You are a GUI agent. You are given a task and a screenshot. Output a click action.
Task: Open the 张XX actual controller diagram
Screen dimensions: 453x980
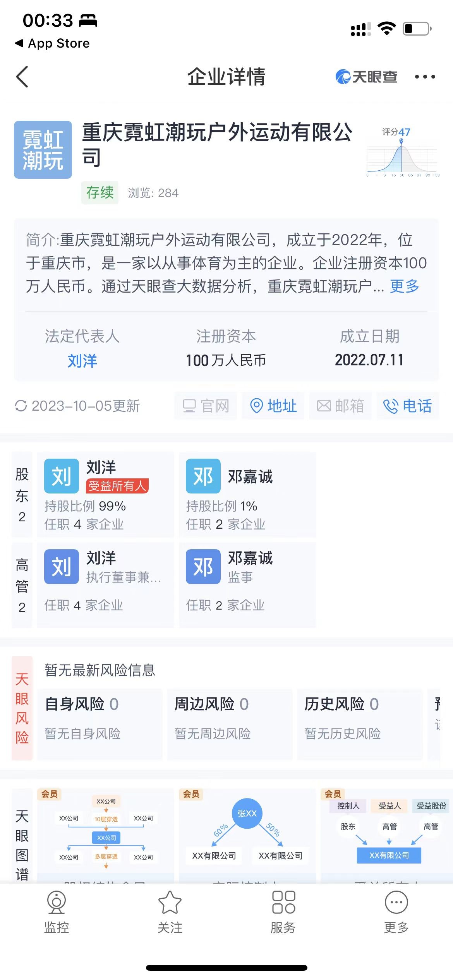click(x=247, y=832)
